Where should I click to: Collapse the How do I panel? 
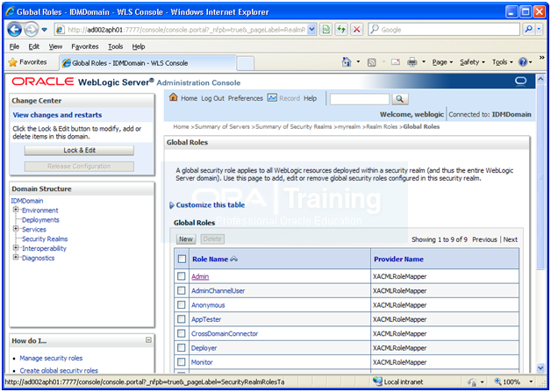point(148,340)
